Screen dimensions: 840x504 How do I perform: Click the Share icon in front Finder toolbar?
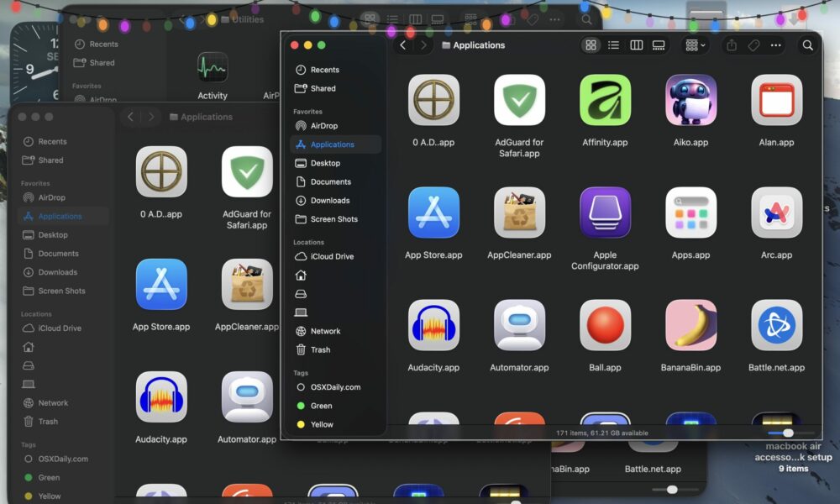732,45
